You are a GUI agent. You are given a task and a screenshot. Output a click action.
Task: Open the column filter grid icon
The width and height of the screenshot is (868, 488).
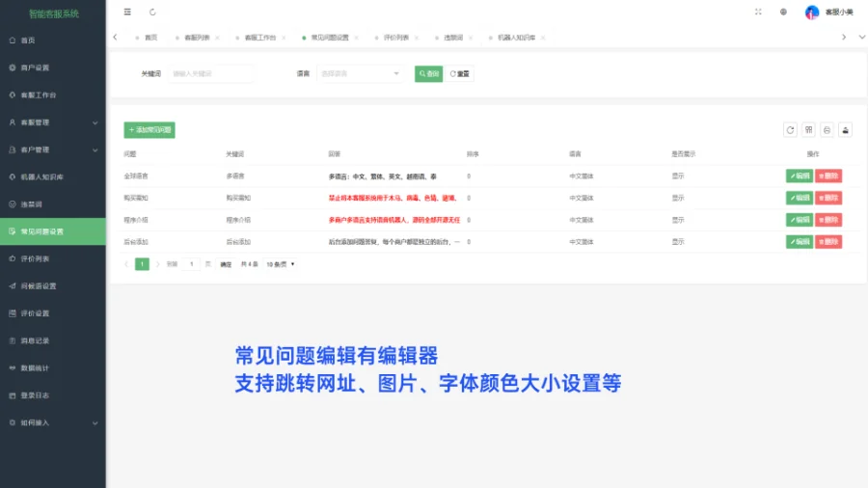tap(808, 130)
